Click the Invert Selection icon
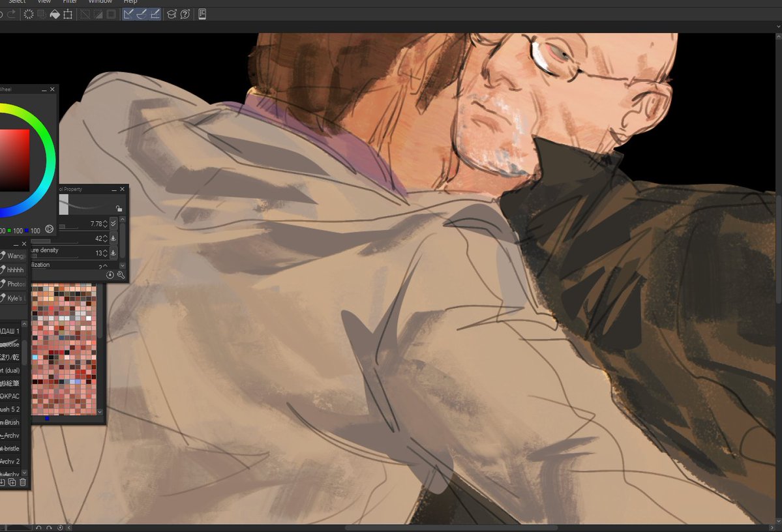 click(98, 14)
